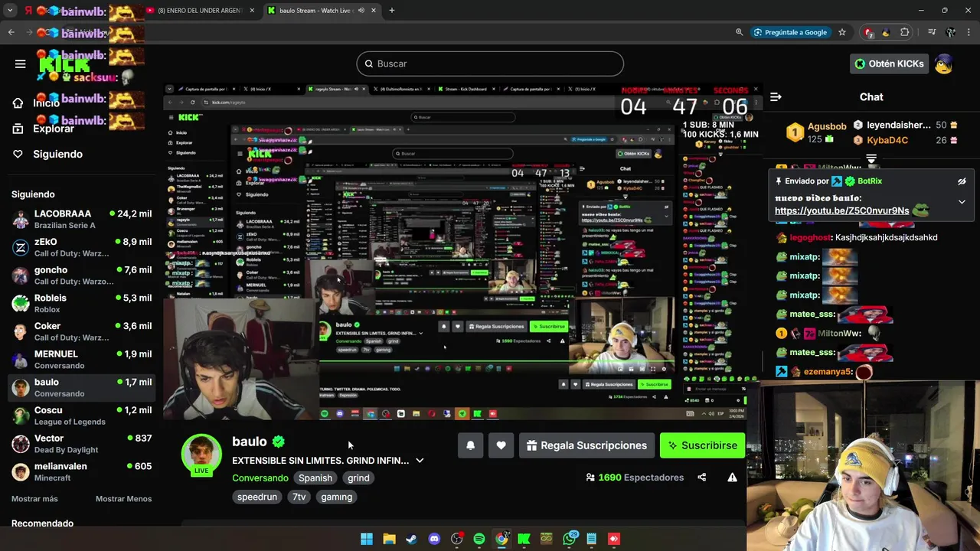Viewport: 980px width, 551px height.
Task: Hide the pinned BotRix message
Action: pos(962,181)
